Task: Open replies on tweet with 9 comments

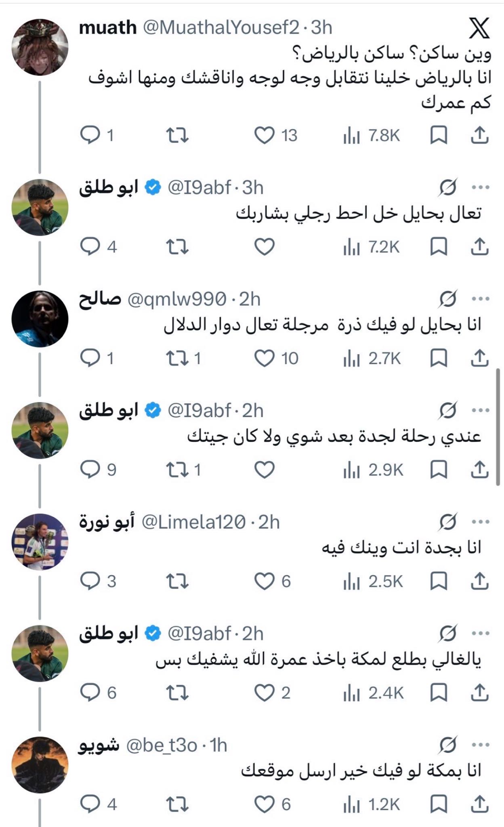Action: (98, 470)
